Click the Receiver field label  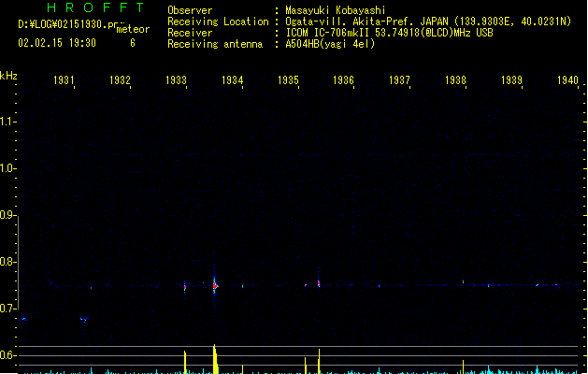point(190,33)
